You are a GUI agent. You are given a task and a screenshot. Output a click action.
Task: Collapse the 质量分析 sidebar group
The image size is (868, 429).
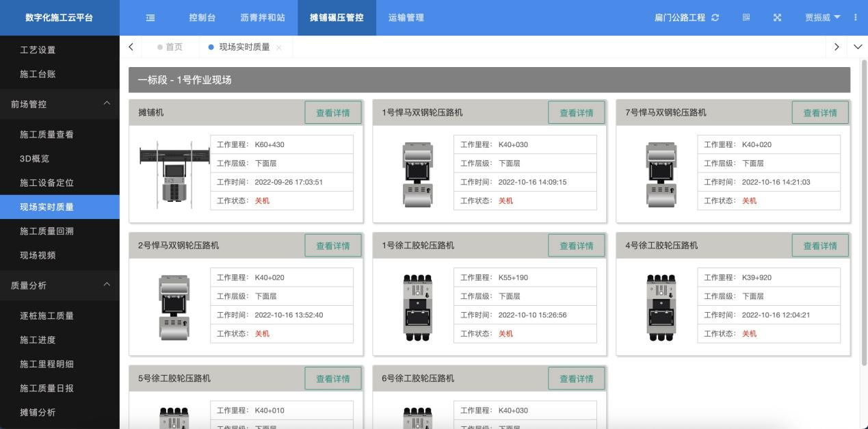[x=106, y=285]
